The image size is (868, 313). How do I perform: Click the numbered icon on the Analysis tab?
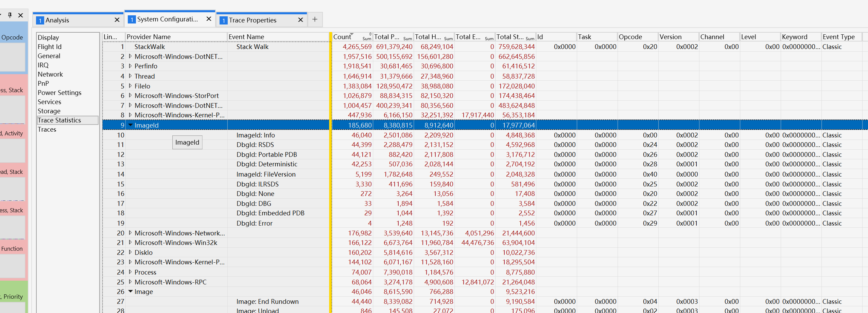pyautogui.click(x=40, y=20)
